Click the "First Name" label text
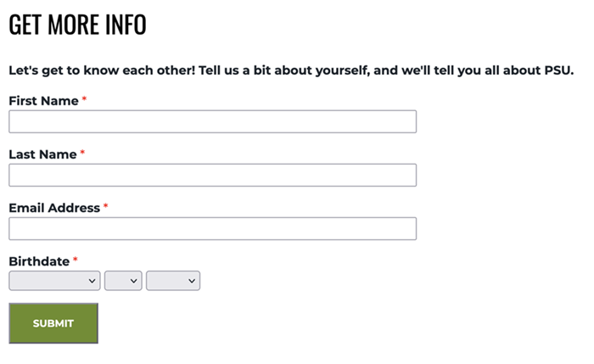The height and width of the screenshot is (364, 594). coord(43,101)
